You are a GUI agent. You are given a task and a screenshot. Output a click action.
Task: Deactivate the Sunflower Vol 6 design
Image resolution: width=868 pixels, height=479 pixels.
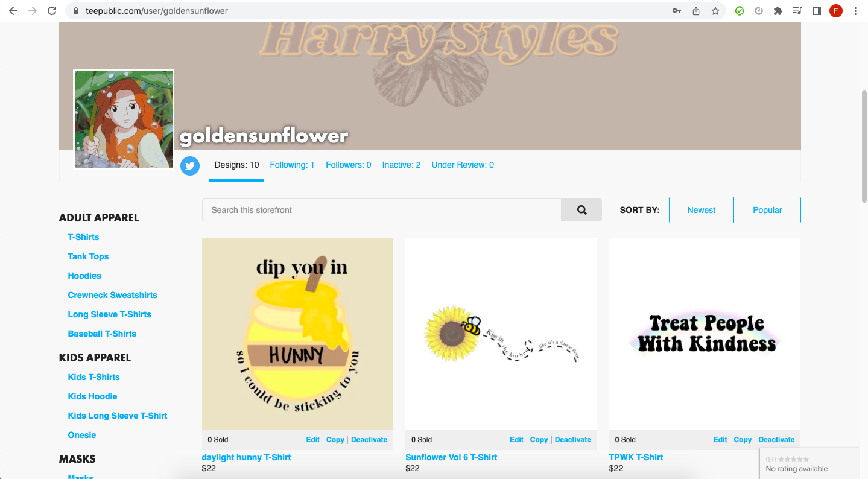(573, 440)
